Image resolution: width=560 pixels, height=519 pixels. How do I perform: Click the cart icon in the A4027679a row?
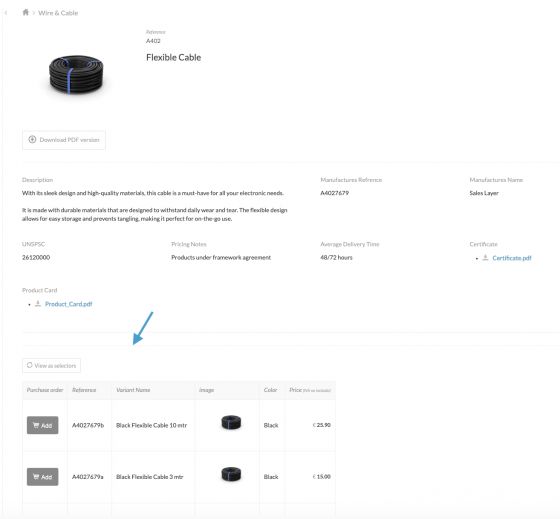coord(36,476)
